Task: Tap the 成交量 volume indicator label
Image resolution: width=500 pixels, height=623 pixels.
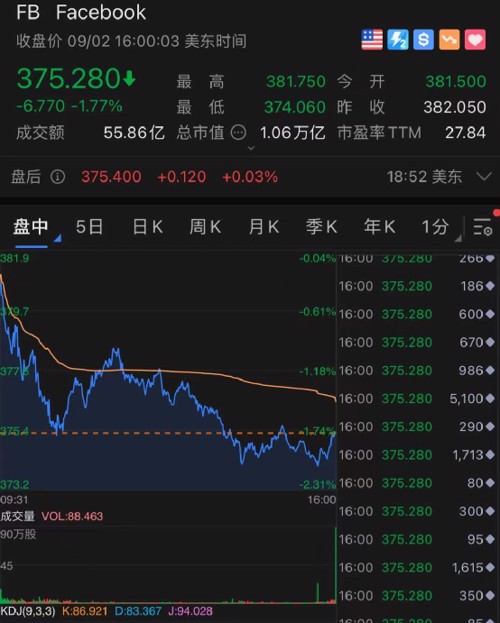Action: 17,516
